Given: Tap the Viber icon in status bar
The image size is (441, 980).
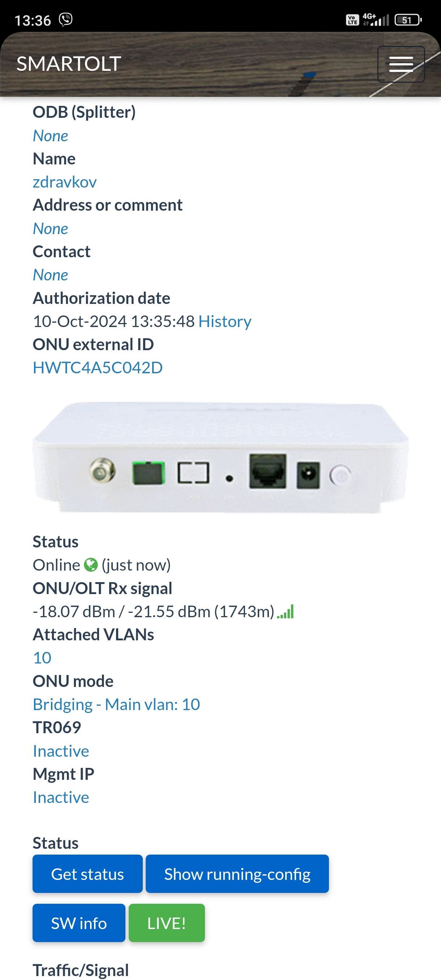Looking at the screenshot, I should pyautogui.click(x=66, y=20).
